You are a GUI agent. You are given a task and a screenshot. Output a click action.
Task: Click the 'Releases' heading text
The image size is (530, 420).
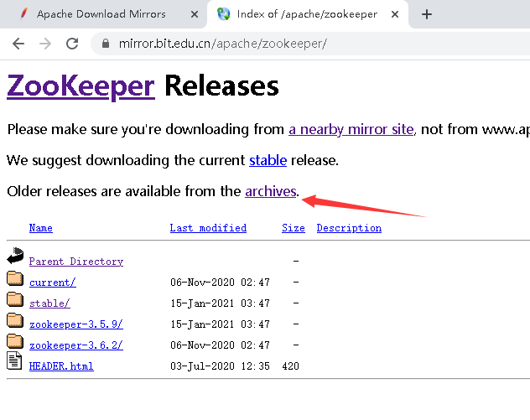221,86
